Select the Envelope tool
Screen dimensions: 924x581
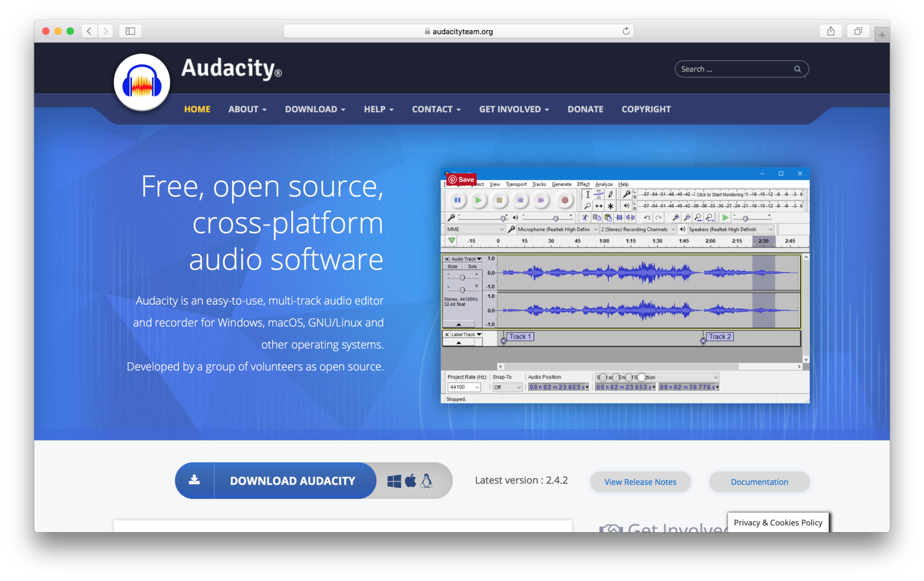(599, 195)
